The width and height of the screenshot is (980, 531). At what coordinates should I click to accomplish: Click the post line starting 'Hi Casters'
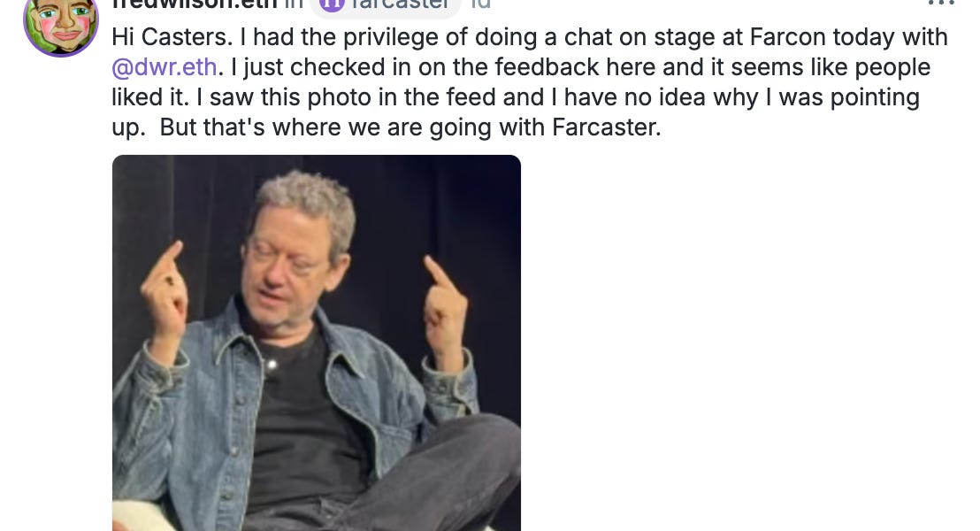coord(530,37)
